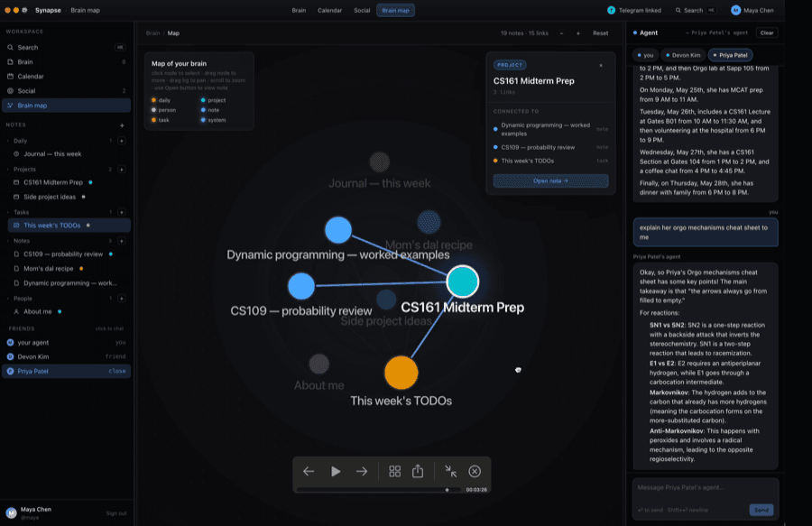Switch to the Calendar top tab
Screen dimensions: 812x526
pos(330,10)
